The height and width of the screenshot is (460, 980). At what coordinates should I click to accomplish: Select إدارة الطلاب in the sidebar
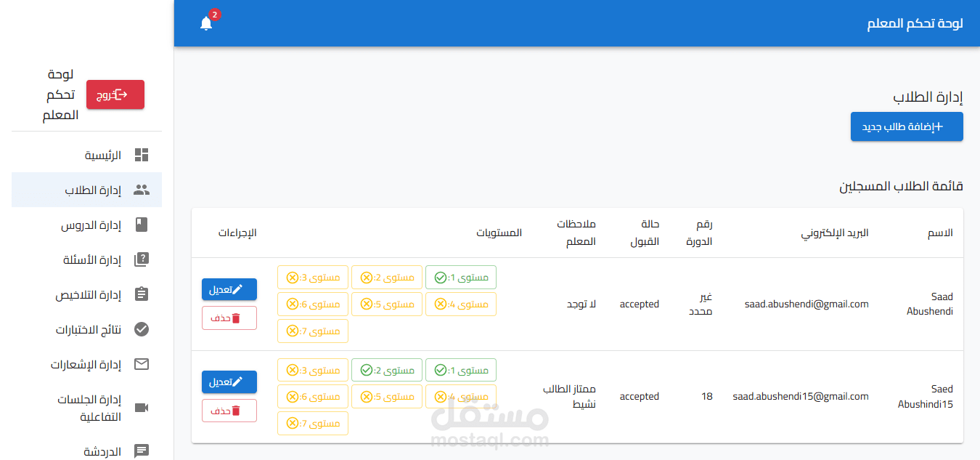(x=86, y=190)
